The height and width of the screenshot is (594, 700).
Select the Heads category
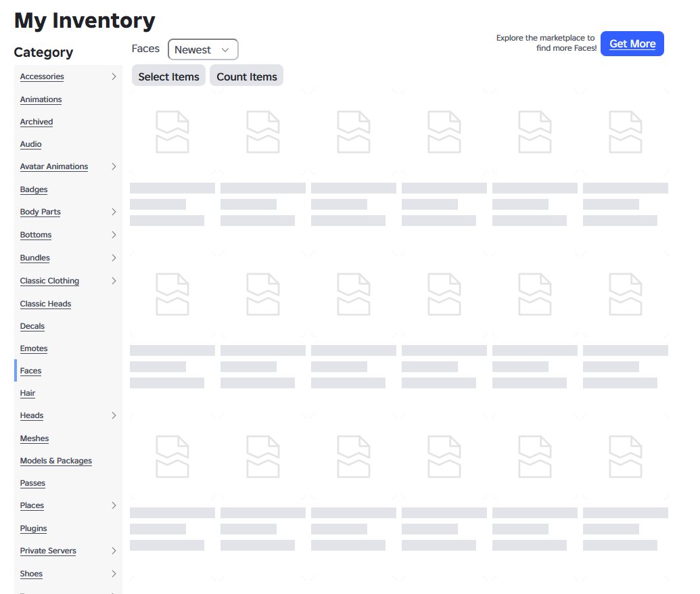(32, 415)
